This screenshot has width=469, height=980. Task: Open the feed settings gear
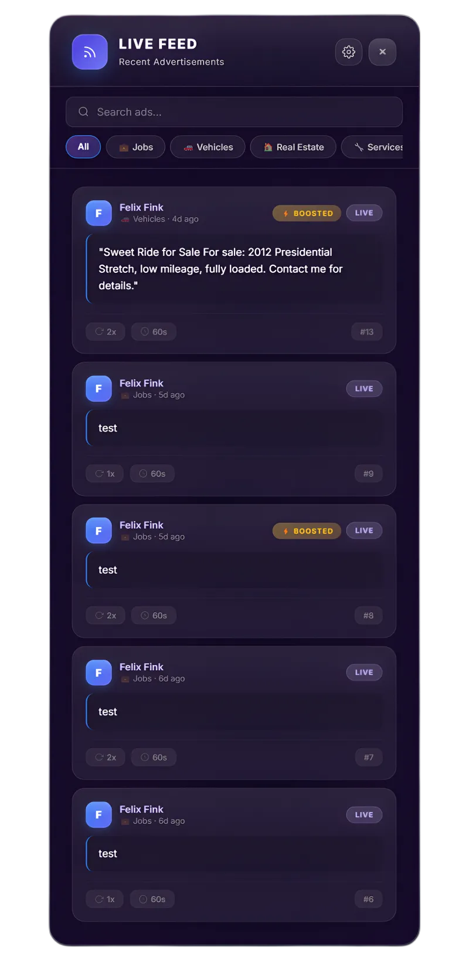[348, 52]
